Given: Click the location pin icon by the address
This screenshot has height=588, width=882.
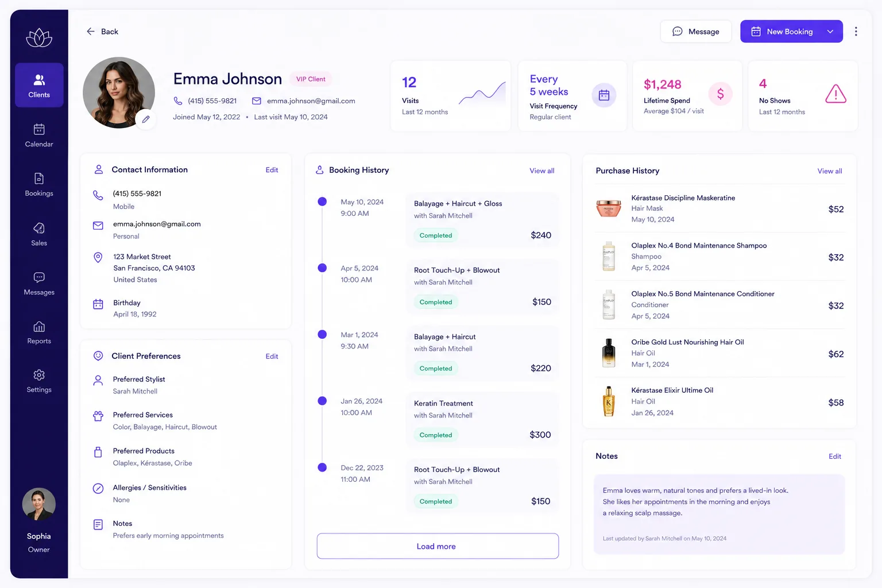Looking at the screenshot, I should [98, 257].
